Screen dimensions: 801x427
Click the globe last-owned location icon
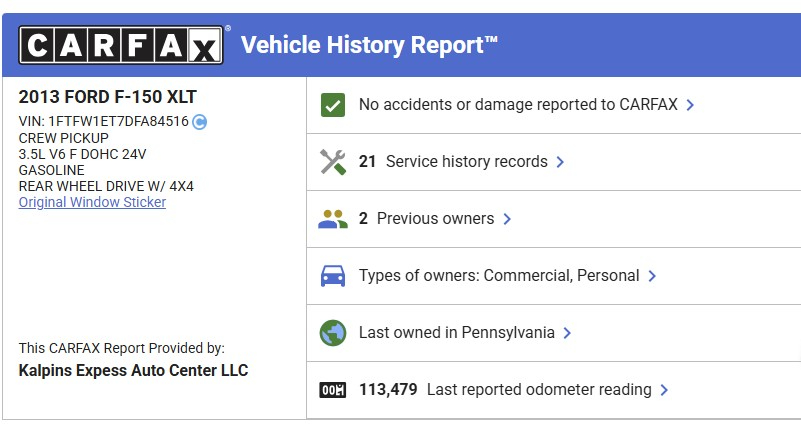[x=332, y=332]
